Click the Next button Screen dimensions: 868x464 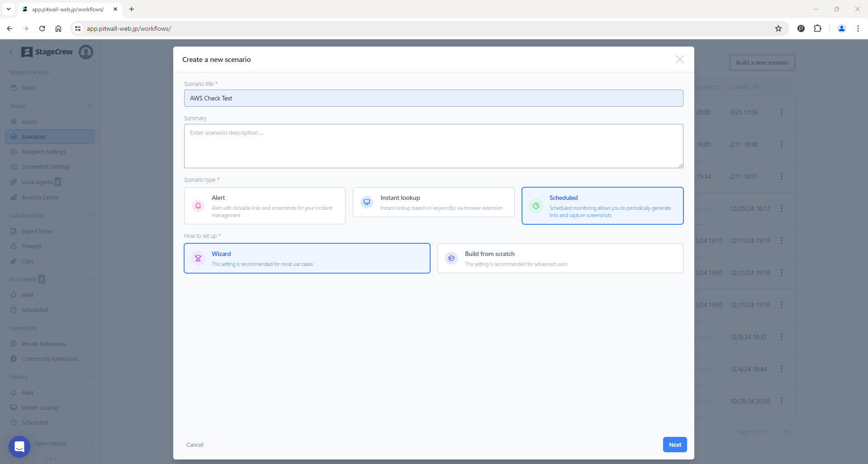(674, 445)
